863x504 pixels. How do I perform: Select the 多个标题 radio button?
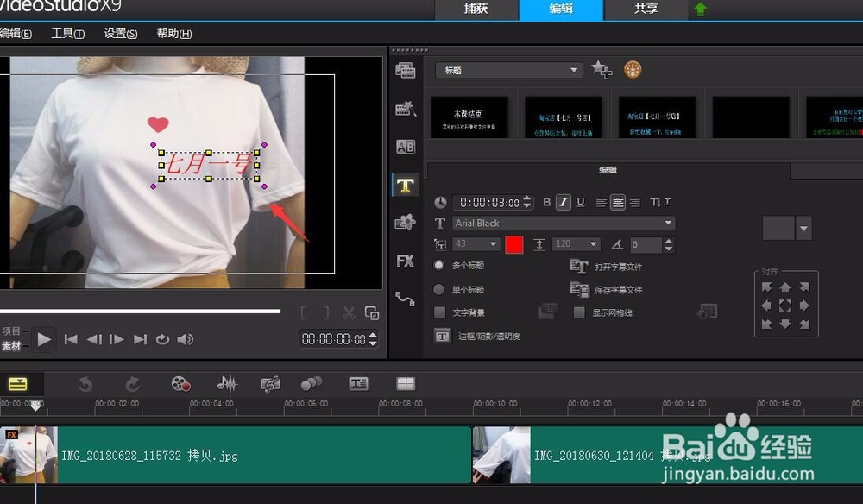point(439,265)
